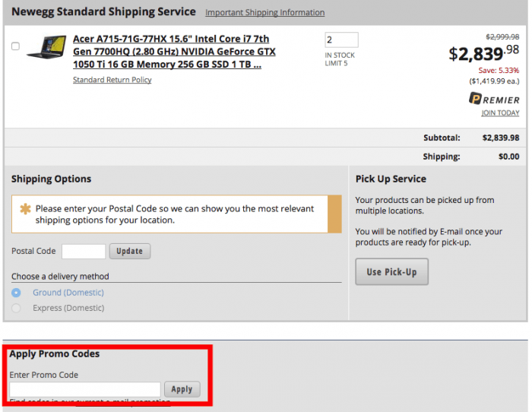Apply the promo code with Apply button
The width and height of the screenshot is (532, 412).
pos(182,389)
